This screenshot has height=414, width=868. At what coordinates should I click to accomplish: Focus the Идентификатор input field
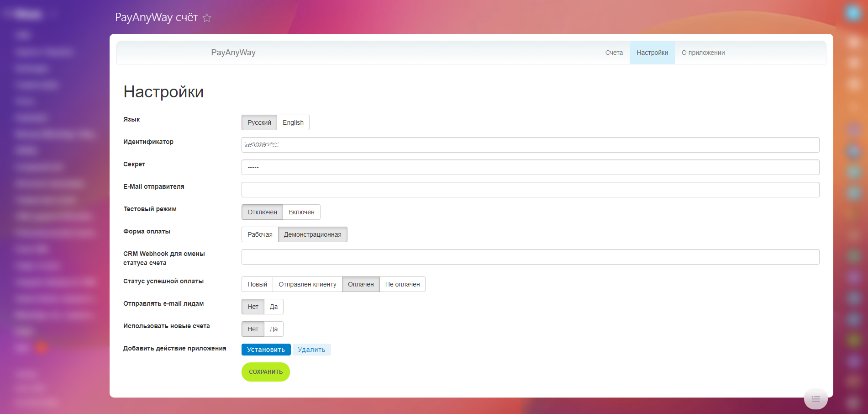point(531,145)
